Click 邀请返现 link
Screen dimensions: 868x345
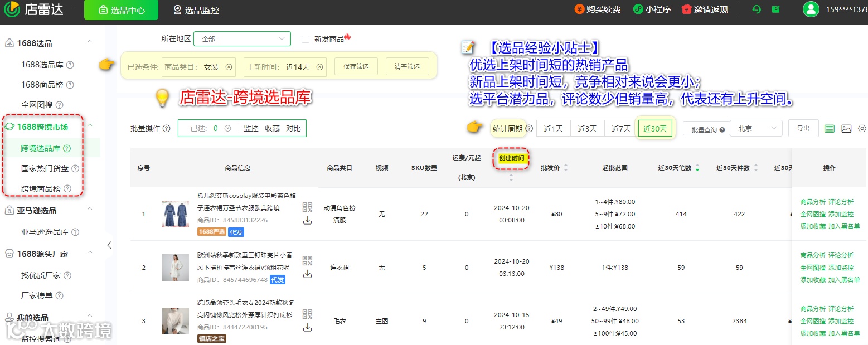[x=705, y=9]
